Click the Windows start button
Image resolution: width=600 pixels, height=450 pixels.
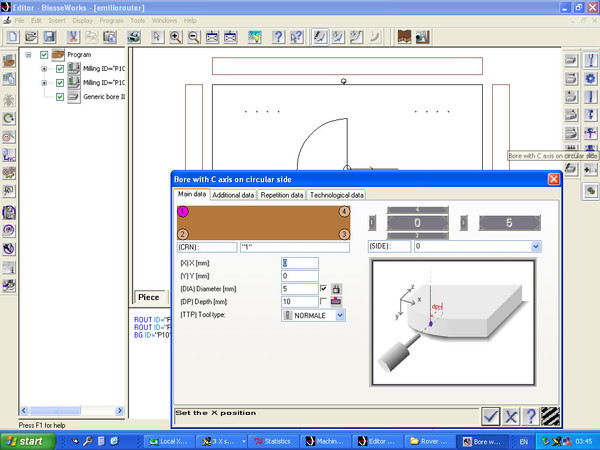tap(27, 441)
